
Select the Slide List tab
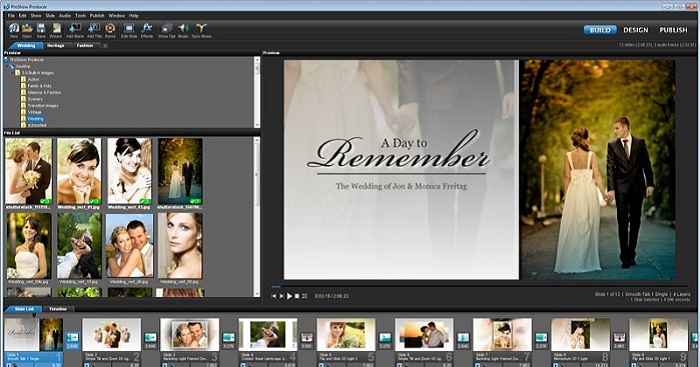pos(24,309)
